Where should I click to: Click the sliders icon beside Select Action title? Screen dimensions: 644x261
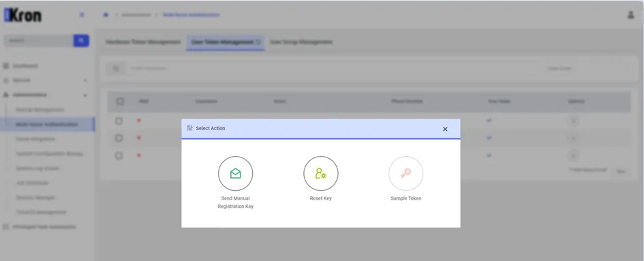tap(189, 128)
